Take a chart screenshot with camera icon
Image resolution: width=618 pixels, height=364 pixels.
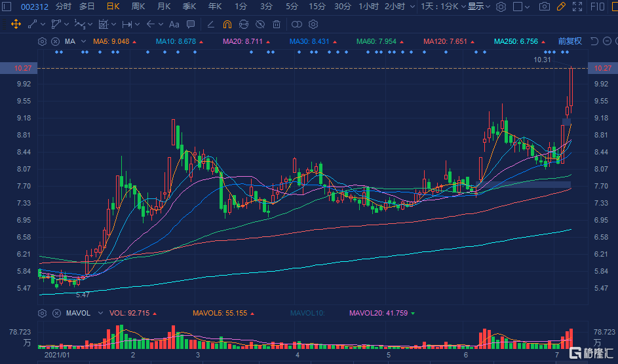coord(545,7)
